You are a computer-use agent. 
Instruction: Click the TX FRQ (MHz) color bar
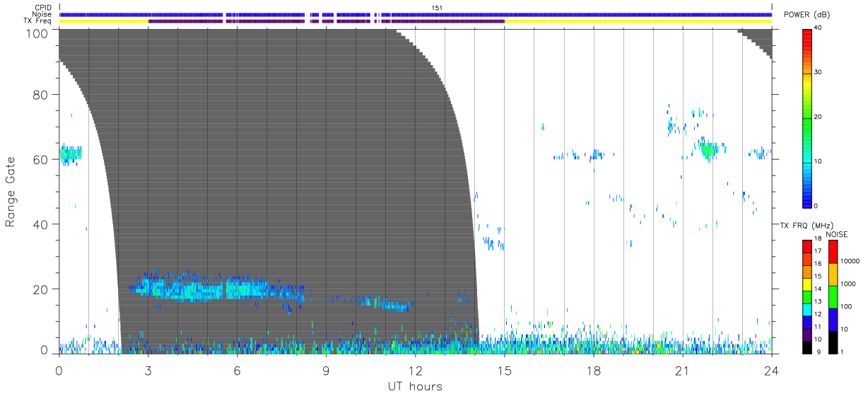(807, 296)
